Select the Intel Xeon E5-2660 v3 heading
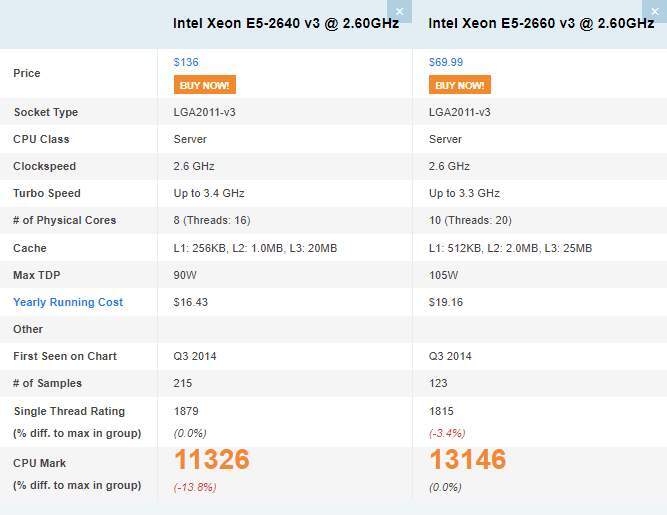 [x=541, y=23]
